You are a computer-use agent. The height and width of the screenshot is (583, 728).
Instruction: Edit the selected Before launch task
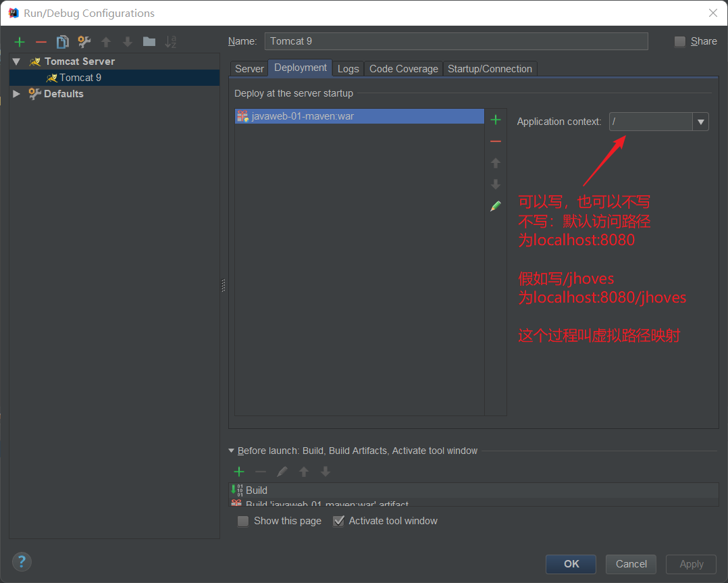point(282,472)
